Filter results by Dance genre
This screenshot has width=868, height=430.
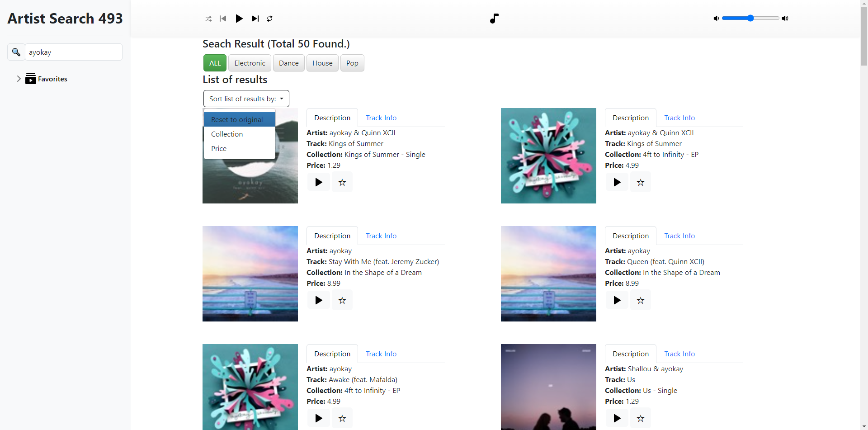pos(288,63)
